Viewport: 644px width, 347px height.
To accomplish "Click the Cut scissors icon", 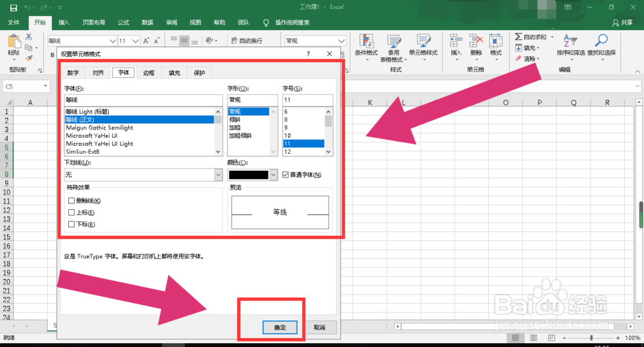I will tap(29, 37).
